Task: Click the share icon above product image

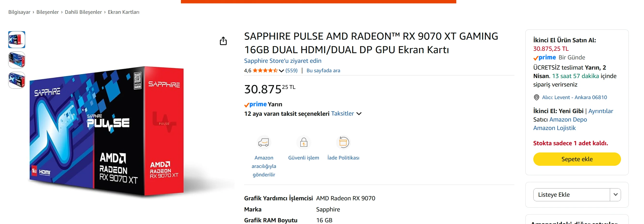Action: click(223, 41)
